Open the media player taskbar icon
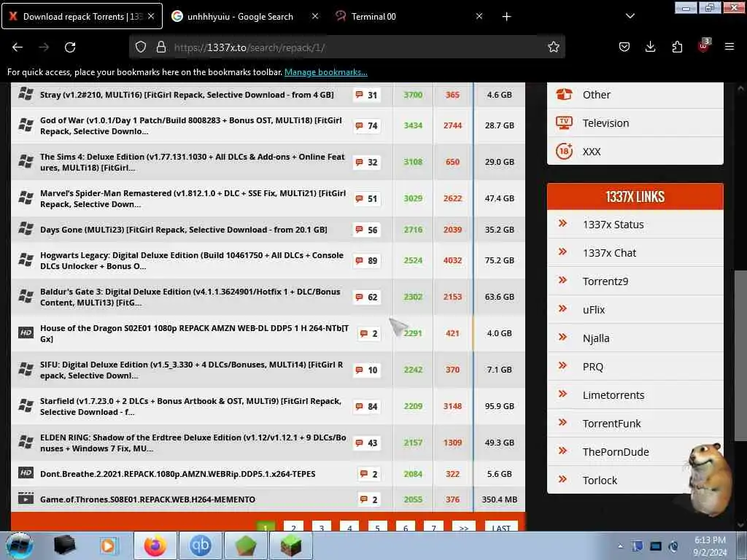 pyautogui.click(x=108, y=545)
